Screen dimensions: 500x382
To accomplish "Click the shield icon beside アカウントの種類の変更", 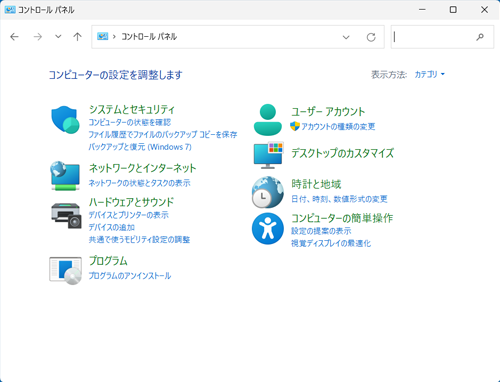I will coord(295,126).
